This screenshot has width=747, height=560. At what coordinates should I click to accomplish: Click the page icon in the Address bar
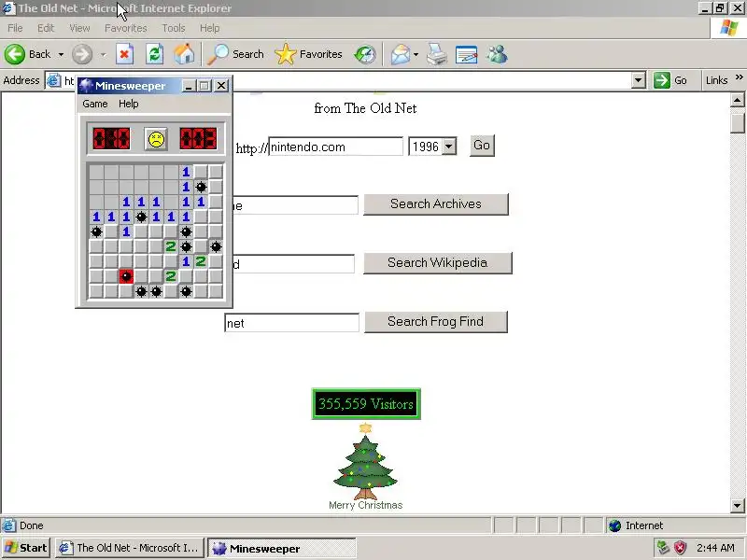(x=53, y=80)
